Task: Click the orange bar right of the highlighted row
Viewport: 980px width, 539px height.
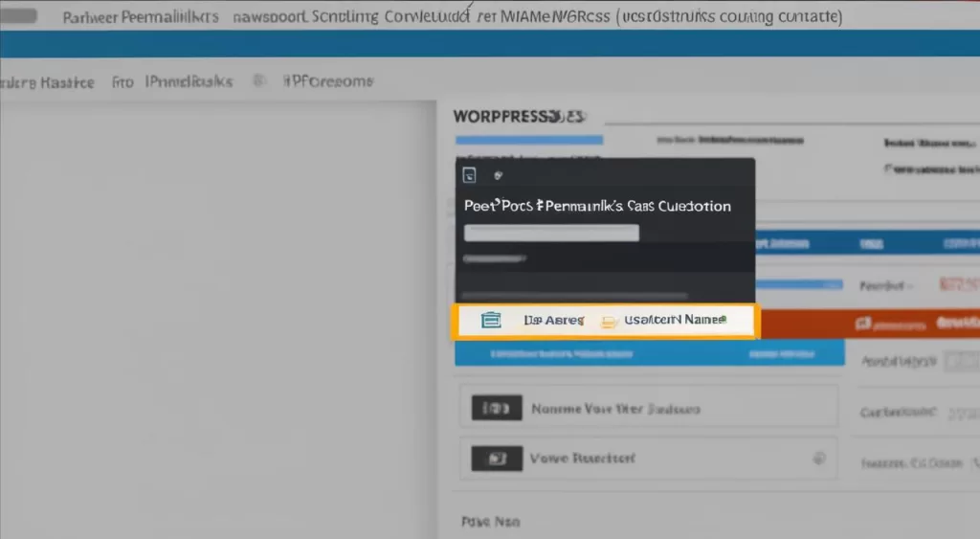Action: click(x=870, y=324)
